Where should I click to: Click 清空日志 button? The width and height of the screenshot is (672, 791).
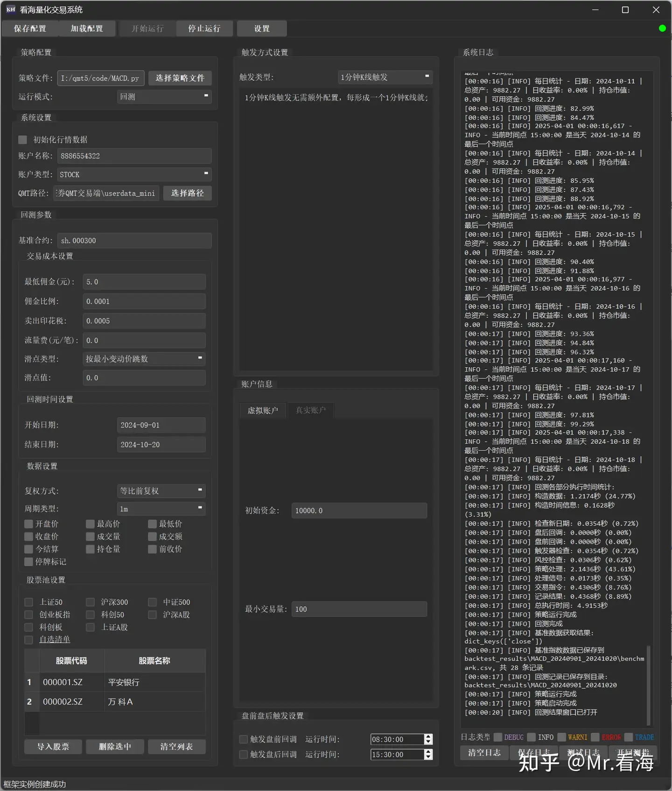coord(484,753)
